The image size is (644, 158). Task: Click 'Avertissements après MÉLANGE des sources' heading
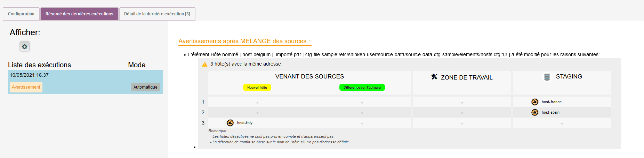click(244, 41)
